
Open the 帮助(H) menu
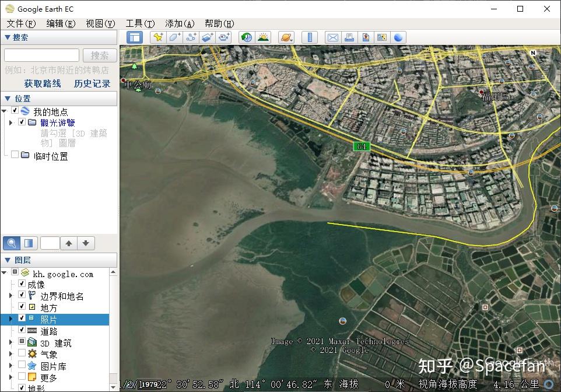219,24
